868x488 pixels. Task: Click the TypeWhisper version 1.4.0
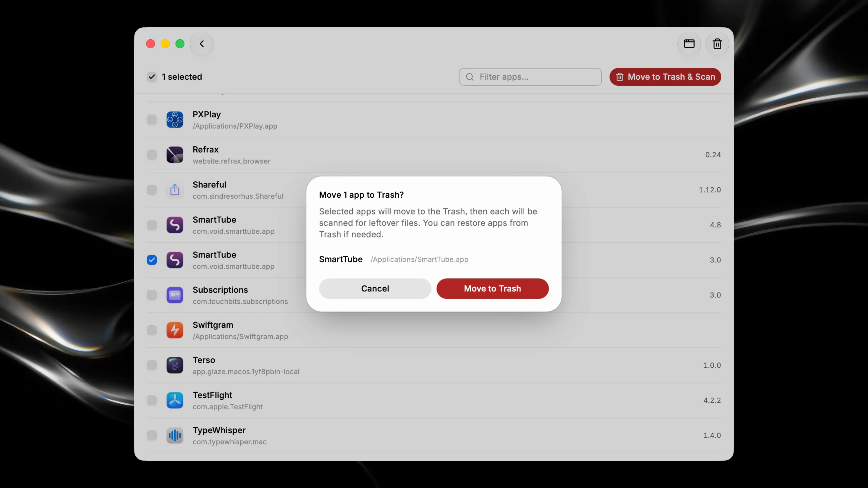(x=712, y=435)
